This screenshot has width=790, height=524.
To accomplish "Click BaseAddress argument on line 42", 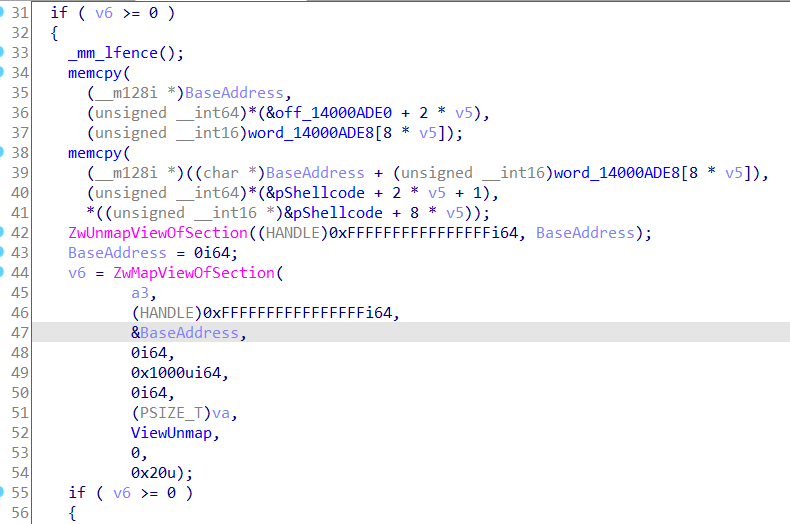I will (x=585, y=233).
